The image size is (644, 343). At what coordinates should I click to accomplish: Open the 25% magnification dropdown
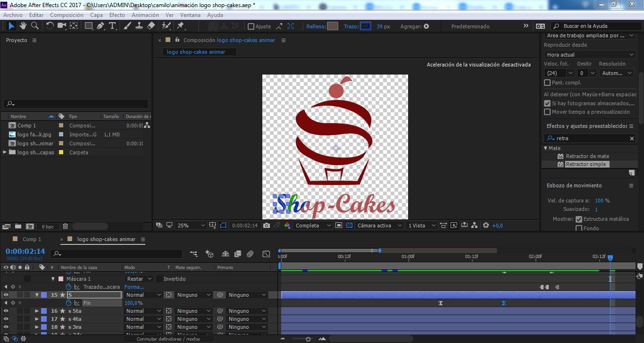191,226
